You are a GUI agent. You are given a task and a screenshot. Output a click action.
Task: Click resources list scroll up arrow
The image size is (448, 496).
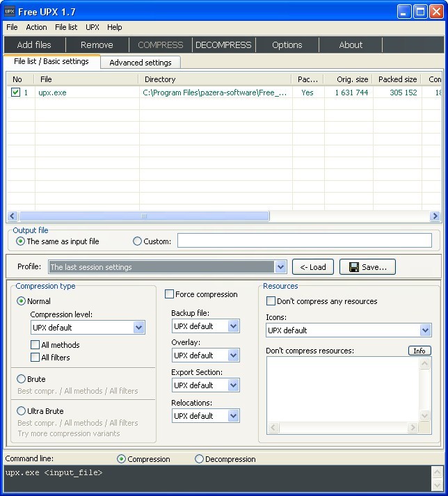click(x=424, y=363)
